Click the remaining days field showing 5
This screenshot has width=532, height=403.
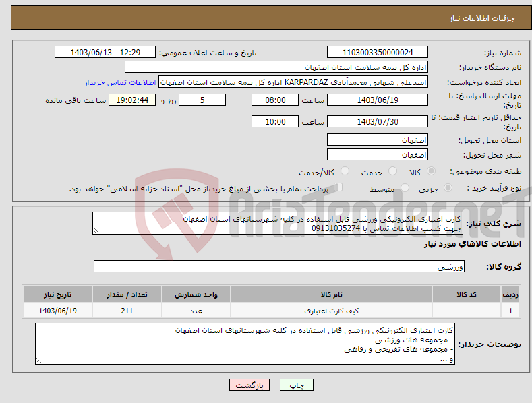(x=202, y=100)
